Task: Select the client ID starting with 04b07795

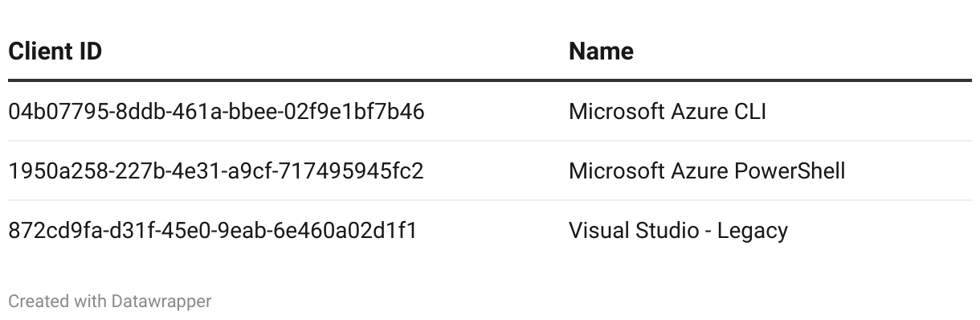Action: point(216,111)
